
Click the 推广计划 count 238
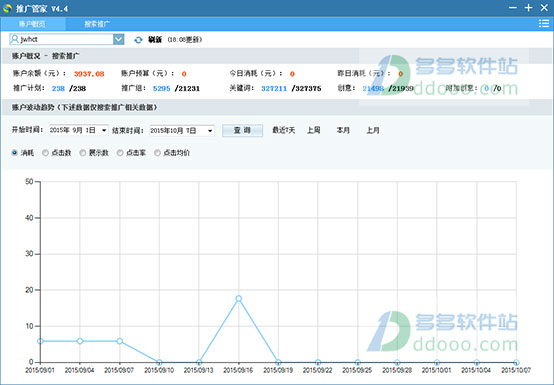click(58, 88)
